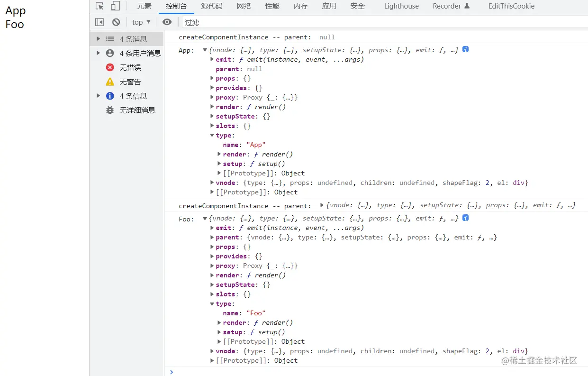The image size is (588, 376).
Task: Show or hide console sidebar icon
Action: [100, 22]
